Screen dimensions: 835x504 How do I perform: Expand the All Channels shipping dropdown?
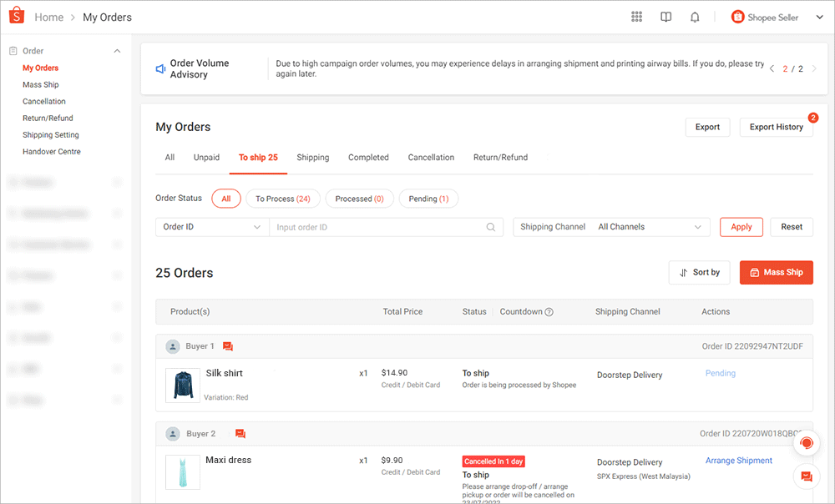click(651, 226)
